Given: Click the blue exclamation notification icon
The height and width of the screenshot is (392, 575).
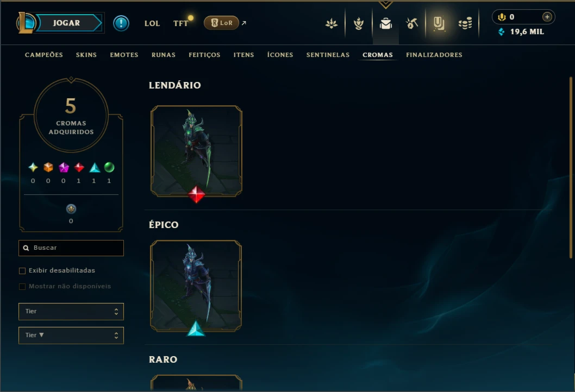Looking at the screenshot, I should coord(121,23).
